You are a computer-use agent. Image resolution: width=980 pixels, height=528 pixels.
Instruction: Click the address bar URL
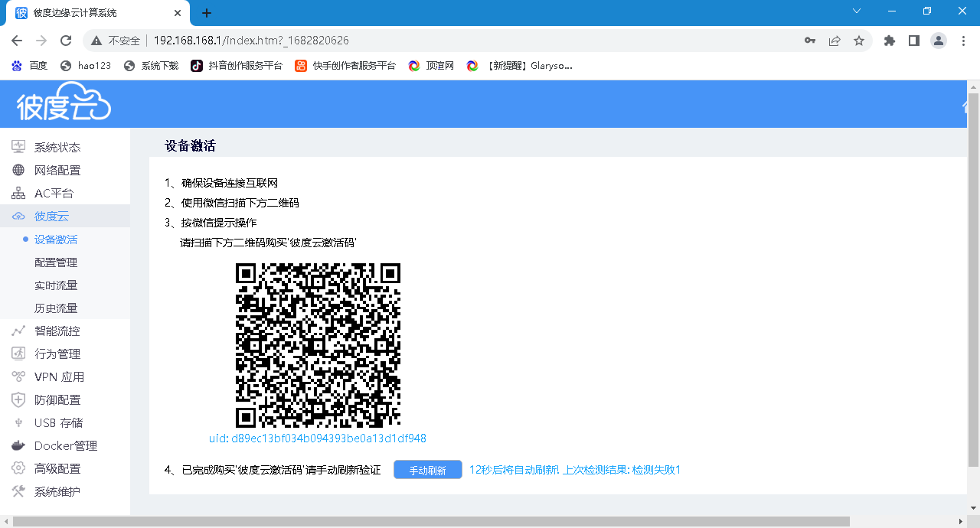pos(251,41)
